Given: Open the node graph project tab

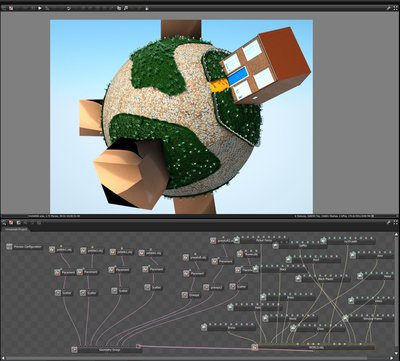Looking at the screenshot, I should [x=15, y=229].
